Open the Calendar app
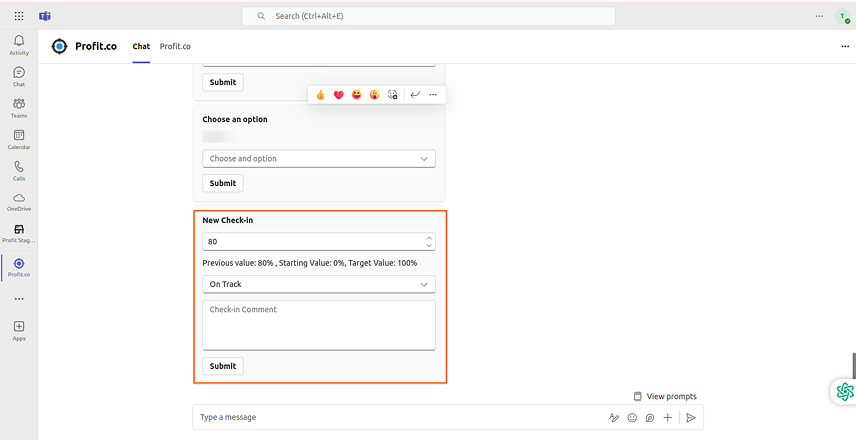This screenshot has width=856, height=440. click(19, 140)
